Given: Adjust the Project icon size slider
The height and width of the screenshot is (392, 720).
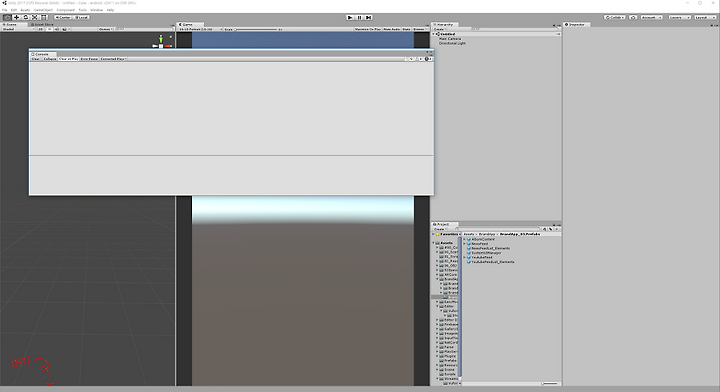Looking at the screenshot, I should tap(550, 384).
